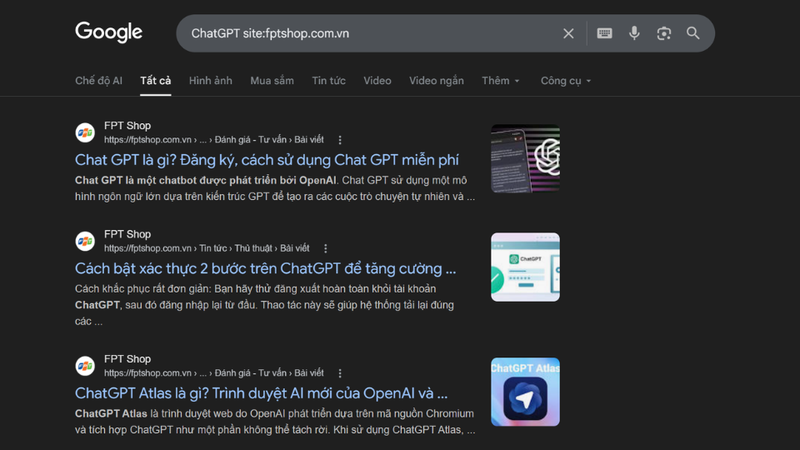Open the three-dot menu for Chat GPT là gì result
Screen dimensions: 800x450
pyautogui.click(x=340, y=140)
